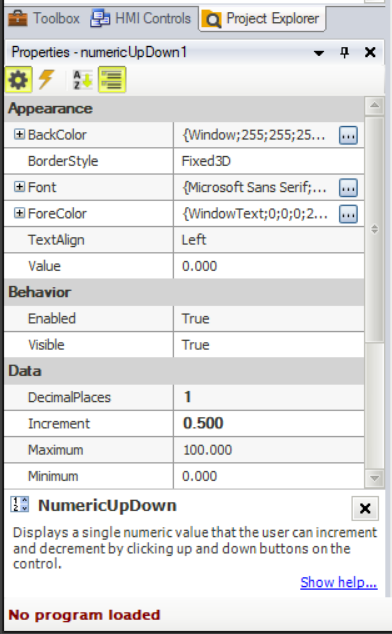Select the Visible property name
This screenshot has width=392, height=634.
pyautogui.click(x=46, y=345)
